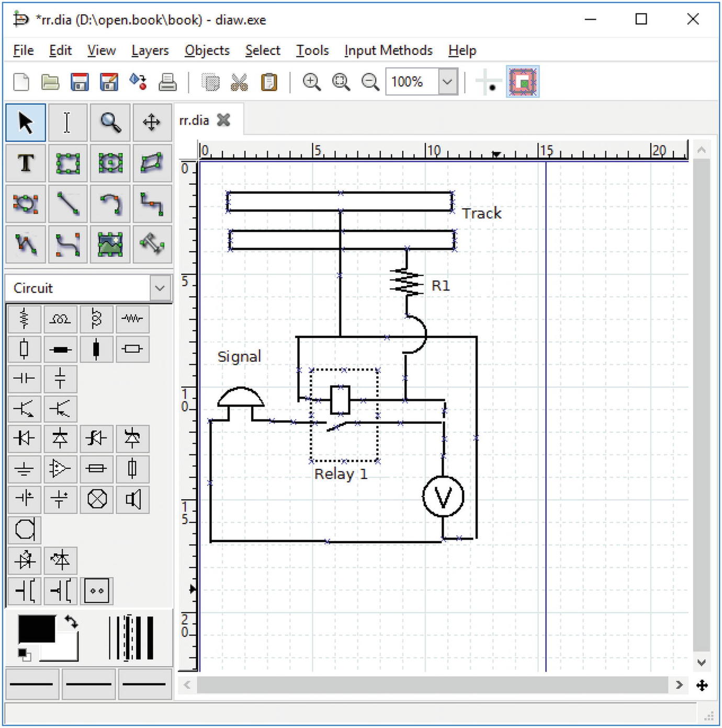The width and height of the screenshot is (722, 728).
Task: Open the View menu
Action: pos(101,50)
